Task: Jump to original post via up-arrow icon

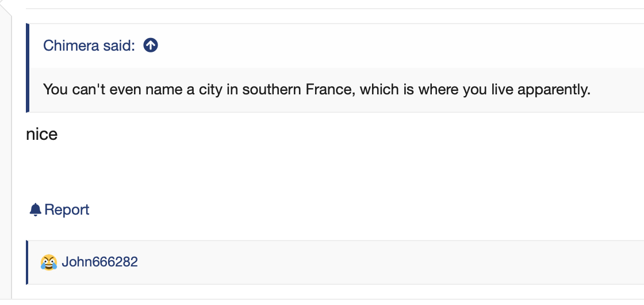Action: point(151,45)
